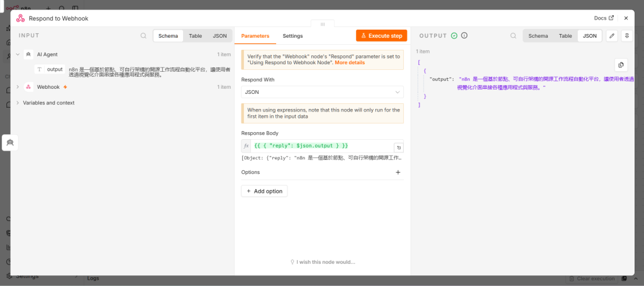
Task: Click the panel drag handle at the top
Action: (323, 25)
